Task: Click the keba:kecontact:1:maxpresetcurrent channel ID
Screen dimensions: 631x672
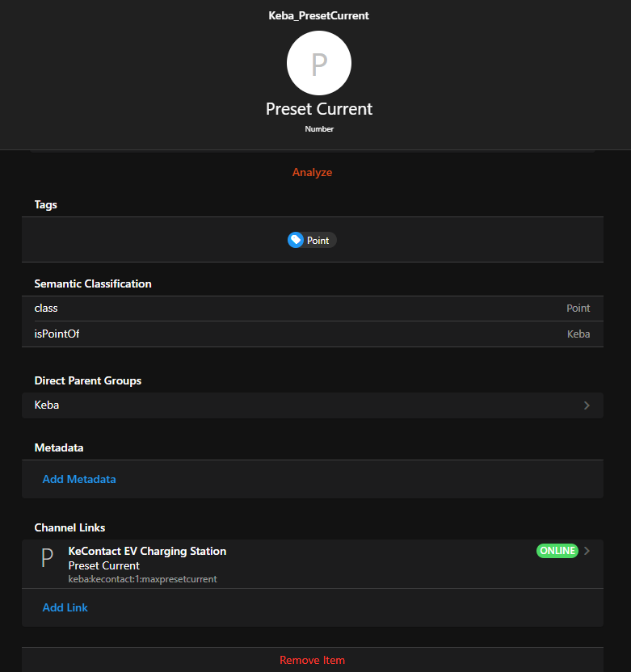Action: (x=143, y=579)
